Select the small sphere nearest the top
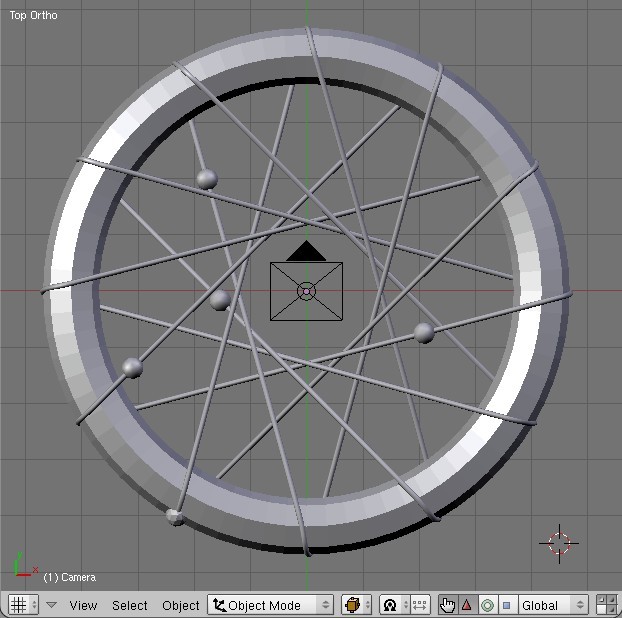Viewport: 622px width, 618px height. tap(207, 179)
